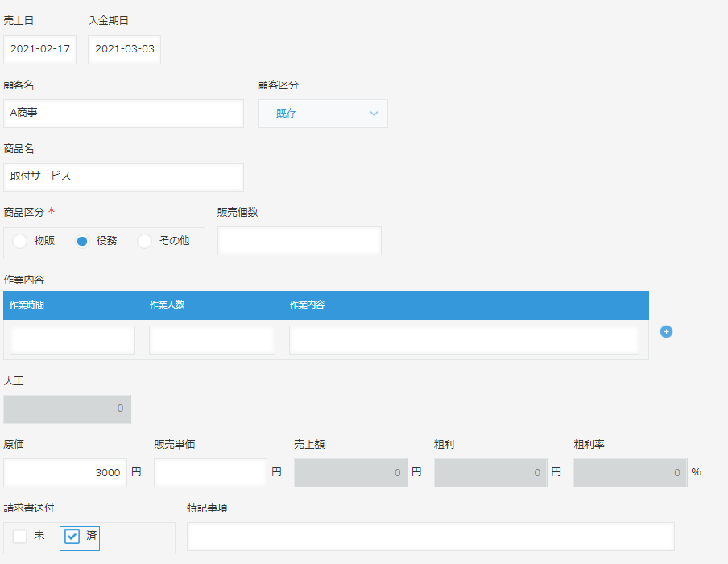Click the grayed 売上額 calculated field
The image size is (728, 564).
pos(350,473)
